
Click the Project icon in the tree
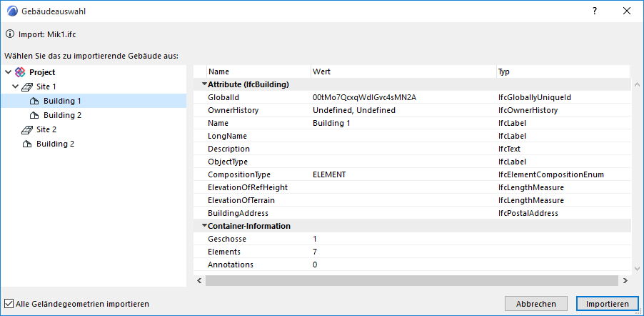20,72
